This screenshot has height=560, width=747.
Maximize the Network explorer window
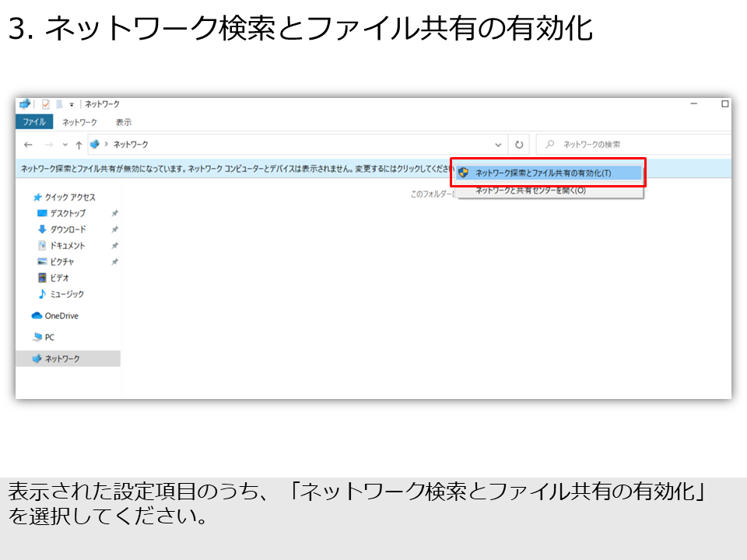(x=725, y=103)
